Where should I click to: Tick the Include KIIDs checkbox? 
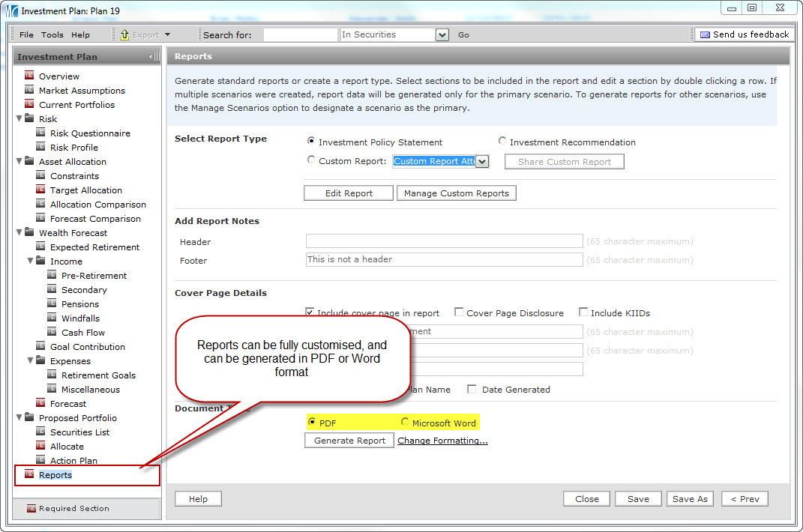[583, 313]
